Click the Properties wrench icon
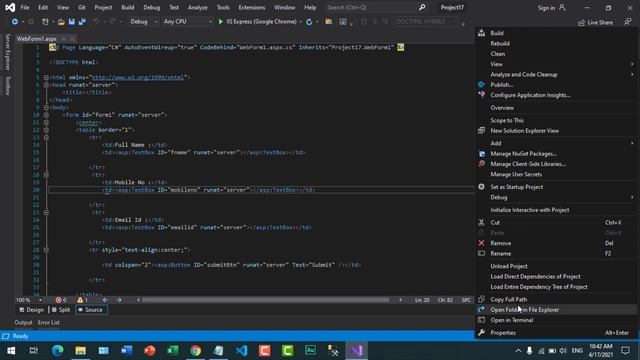 [482, 333]
